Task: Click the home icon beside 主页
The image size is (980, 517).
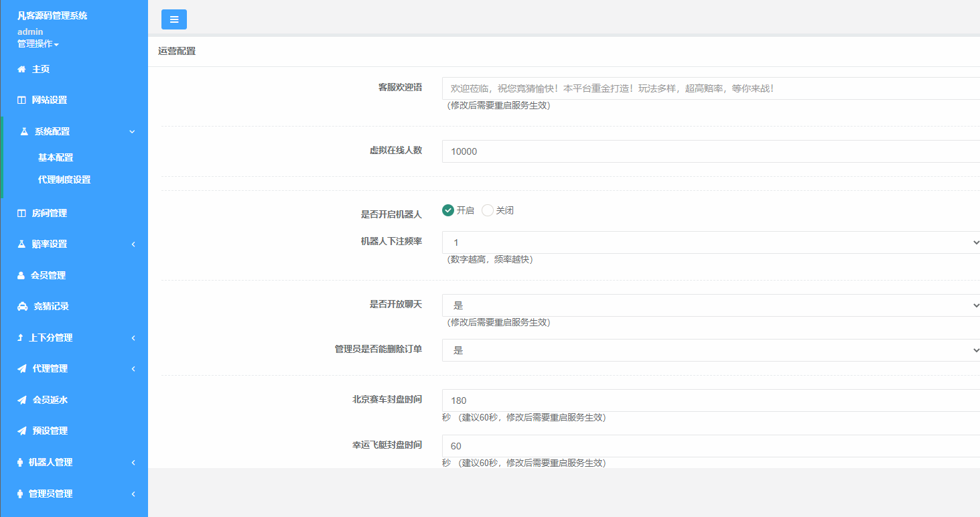Action: point(21,69)
